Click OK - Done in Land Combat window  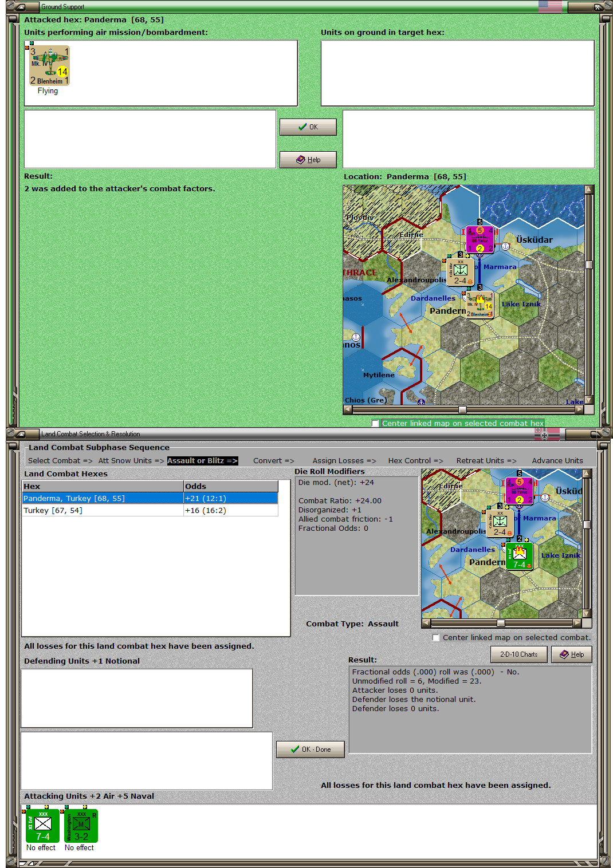point(311,749)
